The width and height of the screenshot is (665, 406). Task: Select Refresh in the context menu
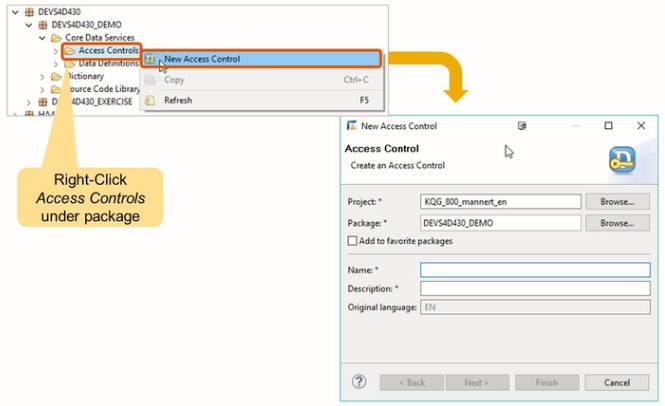coord(178,100)
